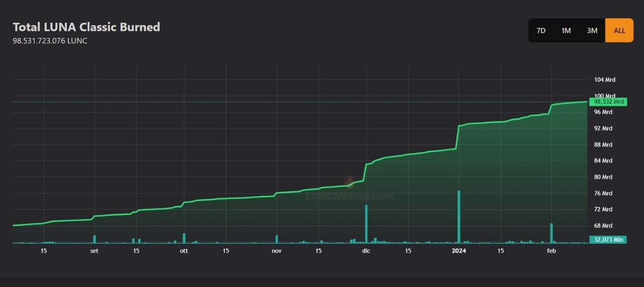The width and height of the screenshot is (644, 287).
Task: Click the 80 Mrd axis label
Action: (603, 177)
